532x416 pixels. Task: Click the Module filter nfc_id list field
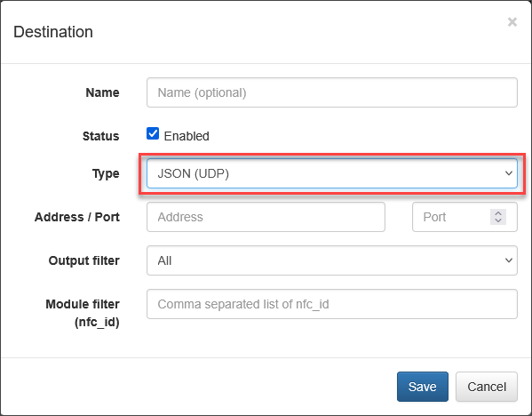332,304
